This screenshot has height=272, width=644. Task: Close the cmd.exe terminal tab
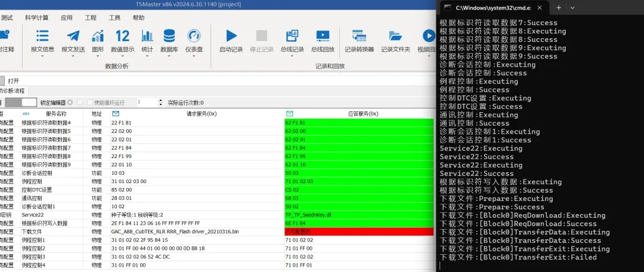coord(540,8)
